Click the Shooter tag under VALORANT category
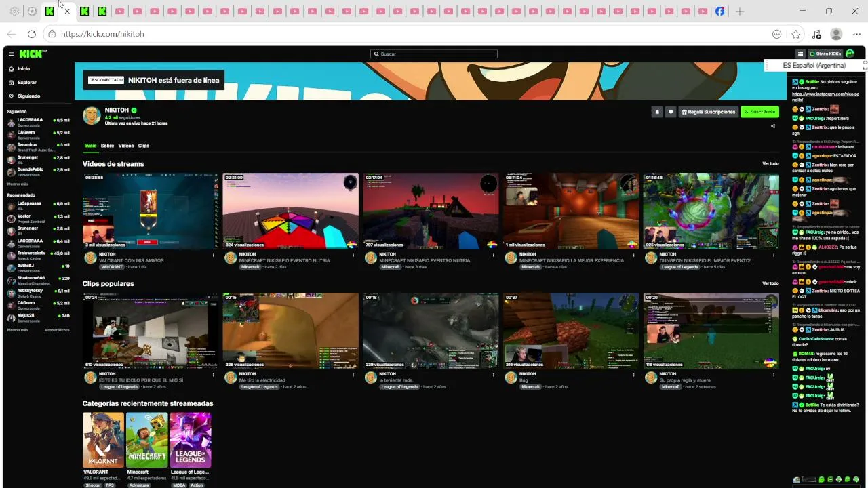This screenshot has height=488, width=868. click(93, 485)
